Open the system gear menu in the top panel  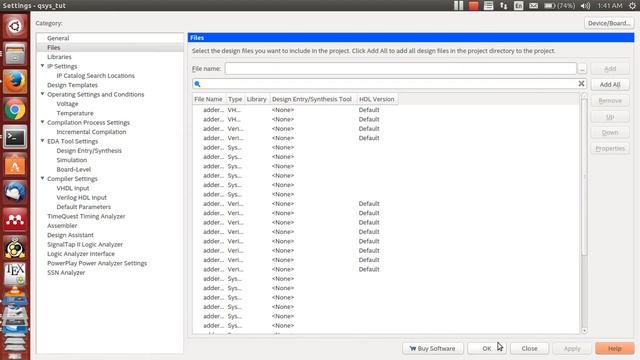(x=632, y=6)
